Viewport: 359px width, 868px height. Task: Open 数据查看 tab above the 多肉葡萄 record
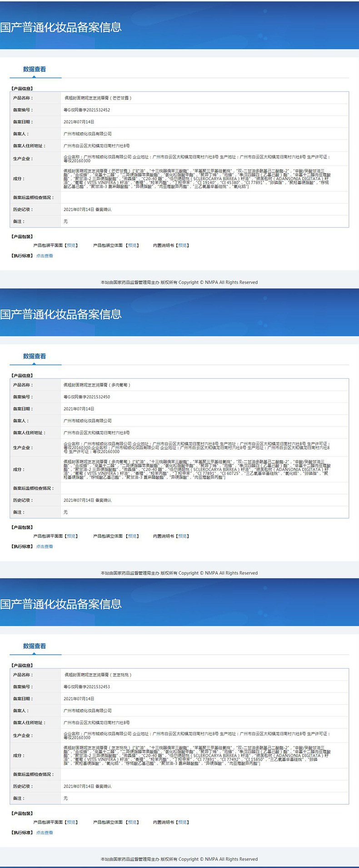click(x=35, y=357)
